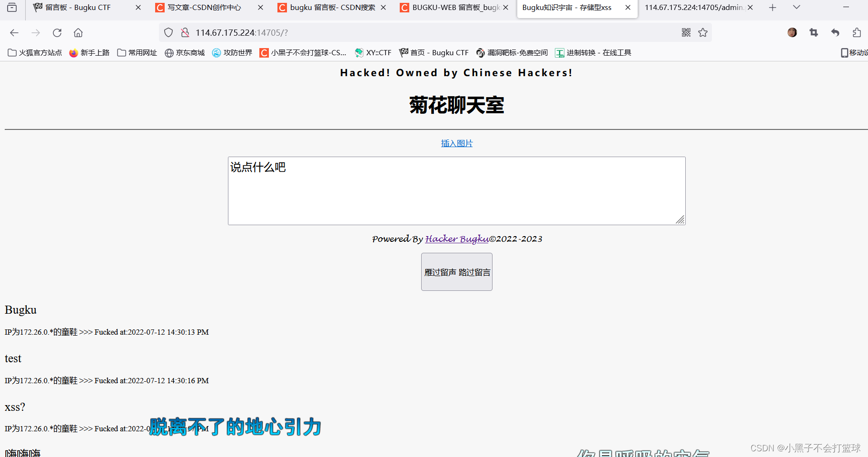
Task: Click the timestamp 2022-07-12 14:30:16 PM line
Action: [107, 381]
